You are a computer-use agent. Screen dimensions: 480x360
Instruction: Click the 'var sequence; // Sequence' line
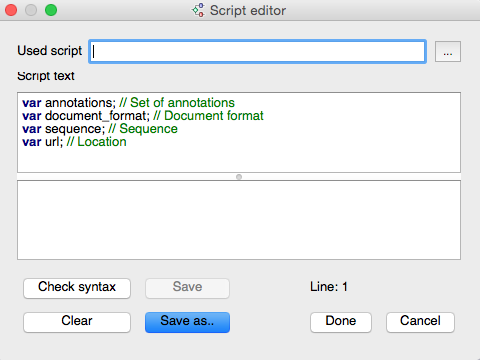[x=100, y=129]
